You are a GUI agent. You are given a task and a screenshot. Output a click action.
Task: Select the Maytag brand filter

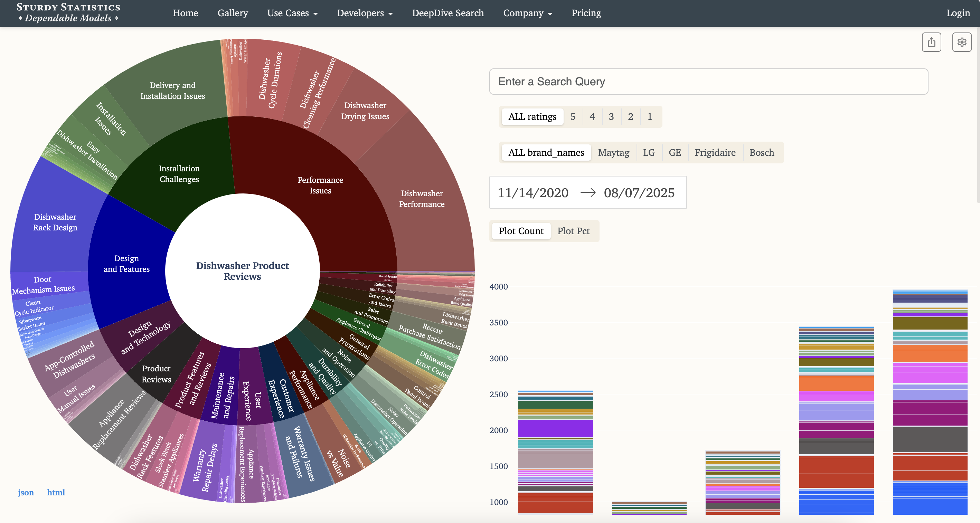pyautogui.click(x=613, y=152)
